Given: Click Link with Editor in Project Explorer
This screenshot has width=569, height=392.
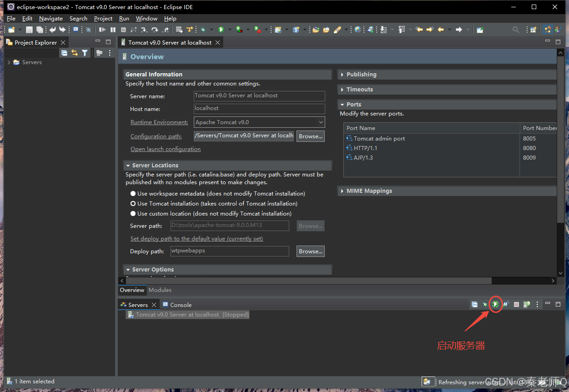Looking at the screenshot, I should (75, 53).
